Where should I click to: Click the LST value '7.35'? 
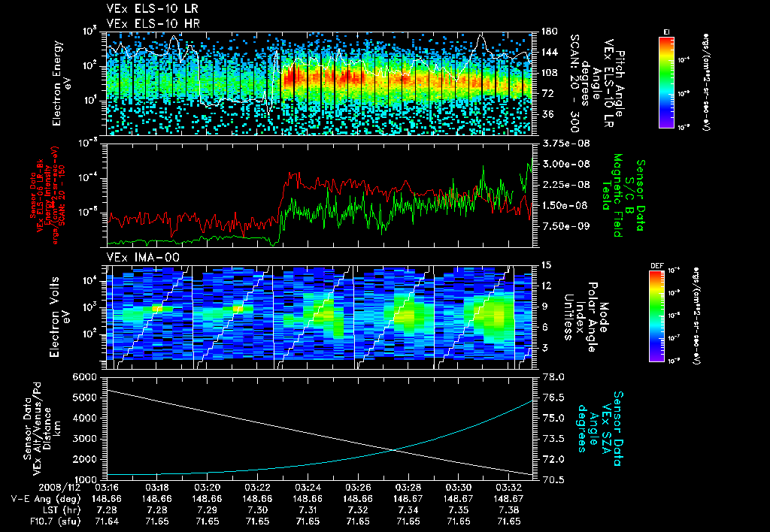click(458, 510)
